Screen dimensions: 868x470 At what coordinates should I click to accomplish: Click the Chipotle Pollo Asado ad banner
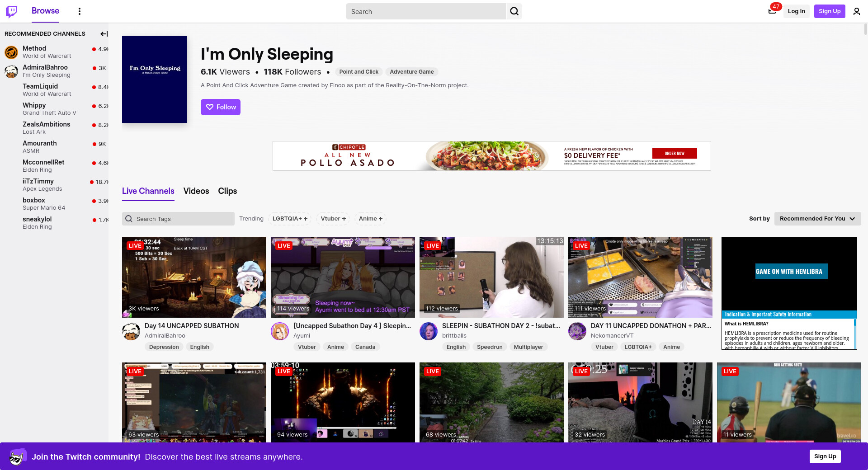pyautogui.click(x=491, y=156)
